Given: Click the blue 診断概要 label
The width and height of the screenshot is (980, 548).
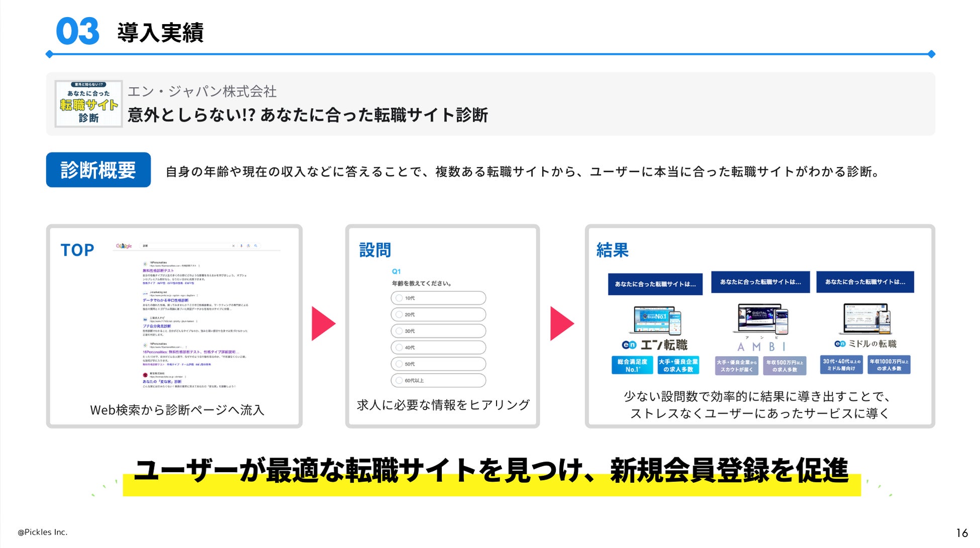Looking at the screenshot, I should (x=99, y=170).
